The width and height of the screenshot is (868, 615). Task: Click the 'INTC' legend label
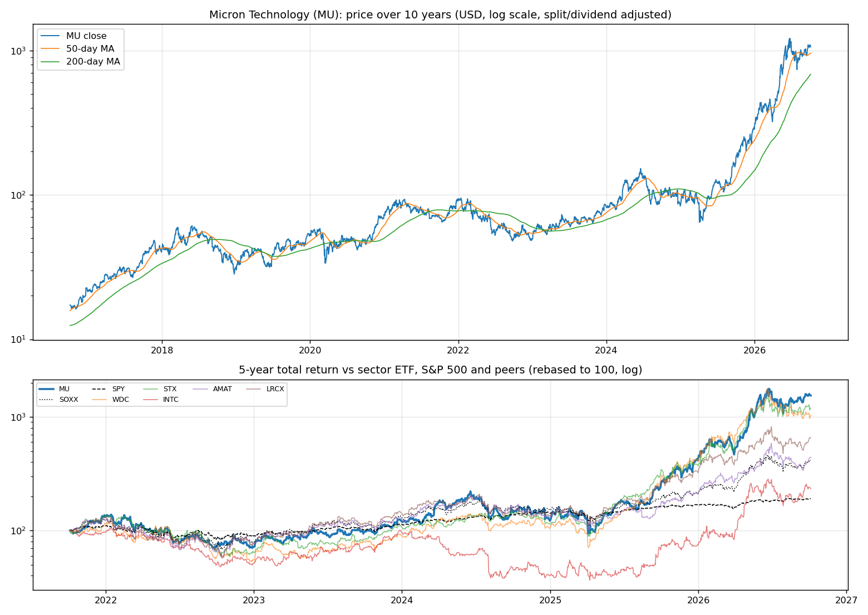[171, 400]
